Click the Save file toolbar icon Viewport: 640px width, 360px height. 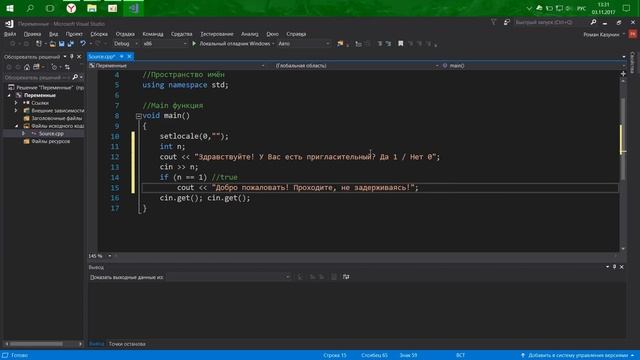(x=62, y=44)
